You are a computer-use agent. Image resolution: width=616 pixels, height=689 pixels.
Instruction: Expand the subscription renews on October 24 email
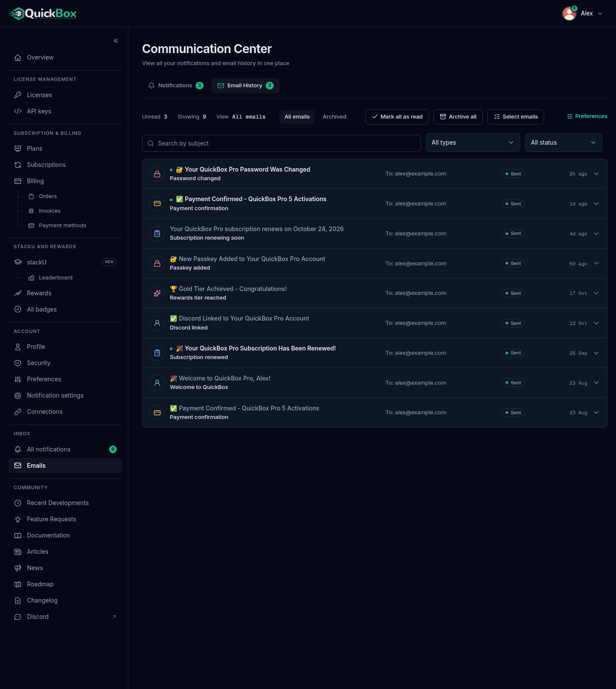click(596, 234)
